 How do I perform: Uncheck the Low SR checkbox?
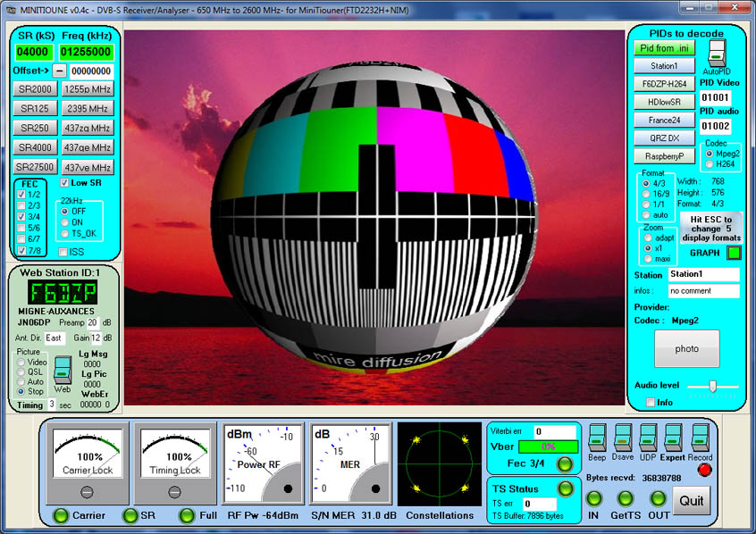tap(64, 183)
